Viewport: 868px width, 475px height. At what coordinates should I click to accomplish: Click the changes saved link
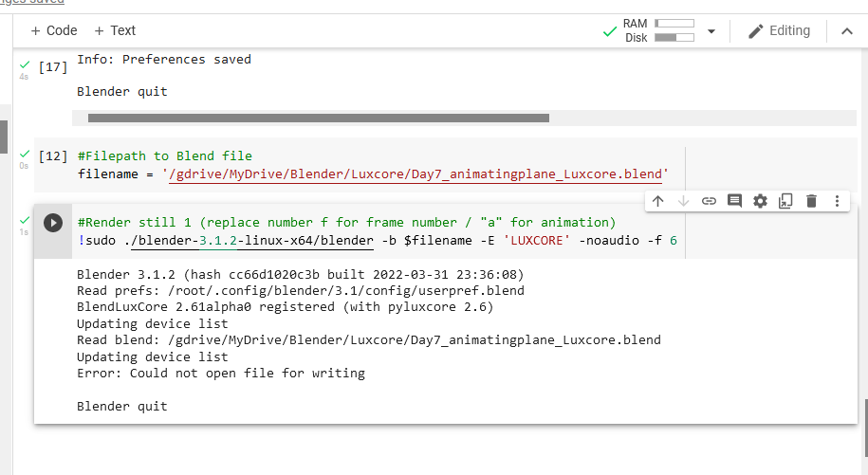(x=32, y=3)
